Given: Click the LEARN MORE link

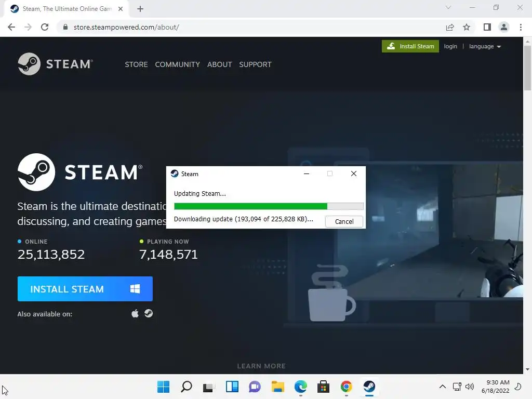Looking at the screenshot, I should pyautogui.click(x=261, y=366).
